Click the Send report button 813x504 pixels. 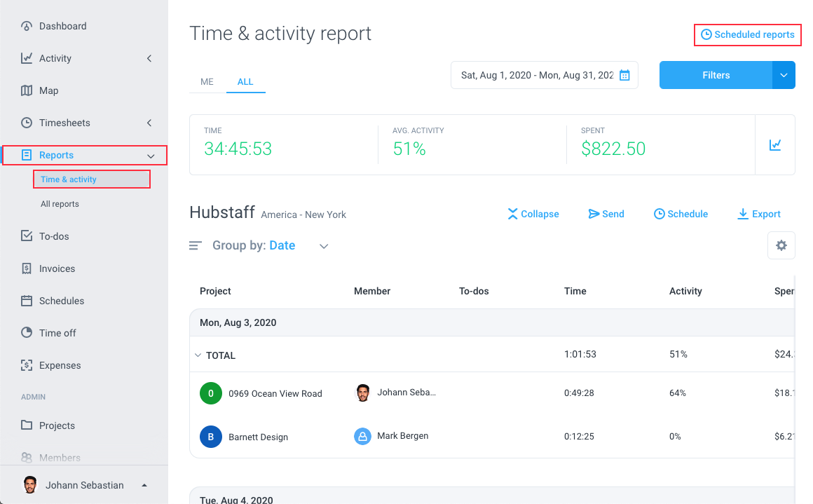point(606,214)
